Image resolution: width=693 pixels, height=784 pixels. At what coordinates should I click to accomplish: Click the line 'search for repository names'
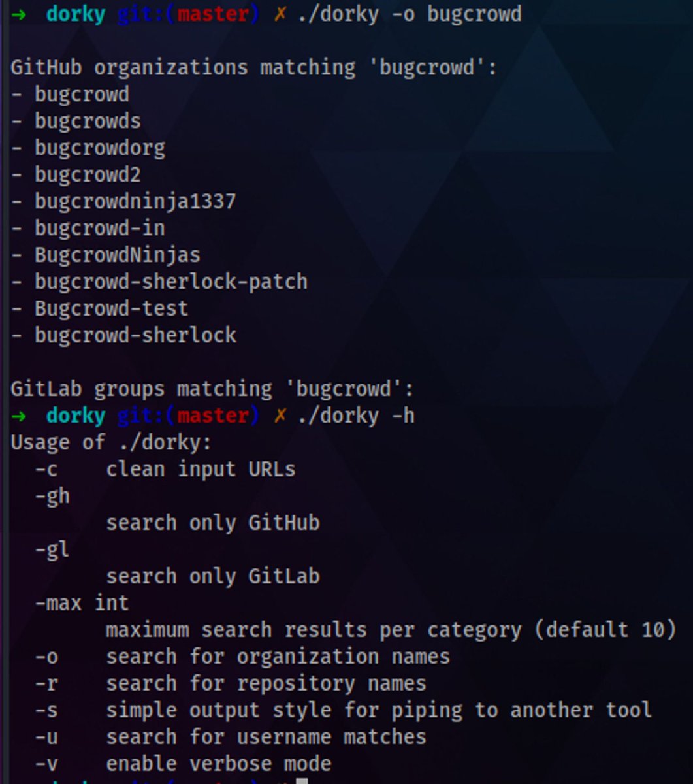point(266,683)
